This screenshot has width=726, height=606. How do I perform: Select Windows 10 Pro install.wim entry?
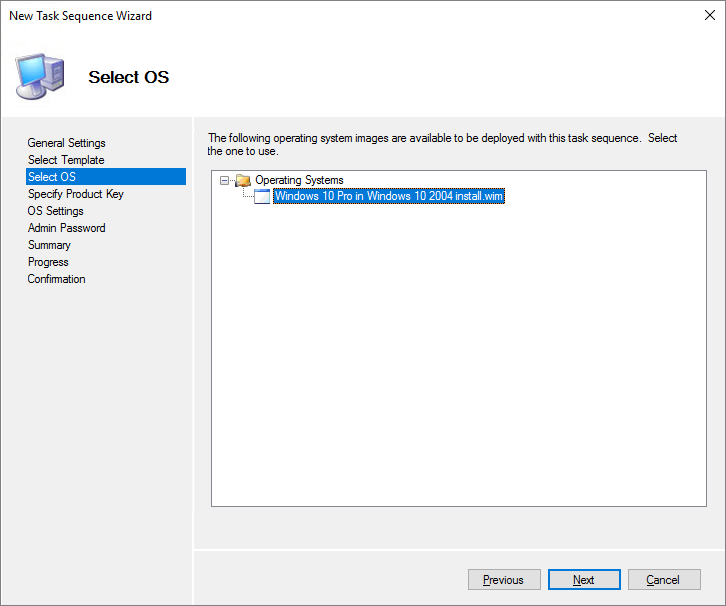click(x=389, y=197)
